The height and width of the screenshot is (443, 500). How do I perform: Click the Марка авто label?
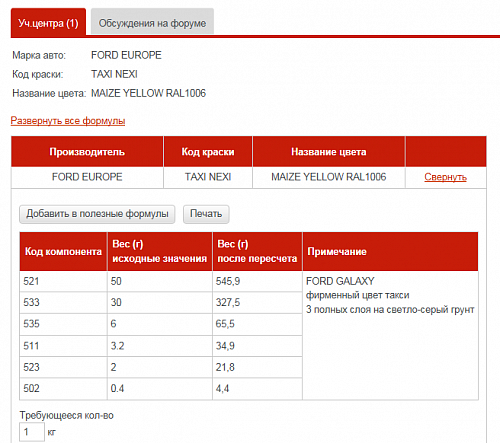pos(39,55)
